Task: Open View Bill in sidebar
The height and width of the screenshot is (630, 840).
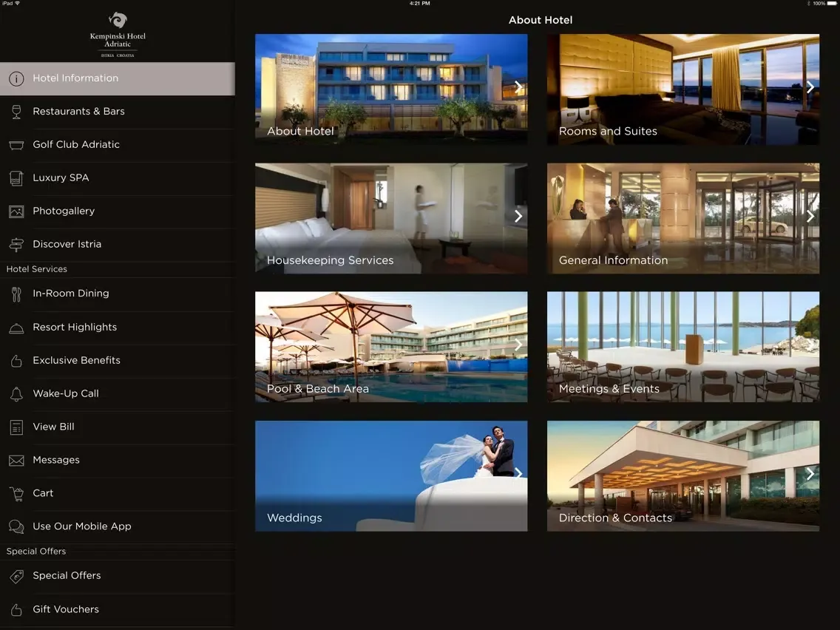Action: point(118,427)
